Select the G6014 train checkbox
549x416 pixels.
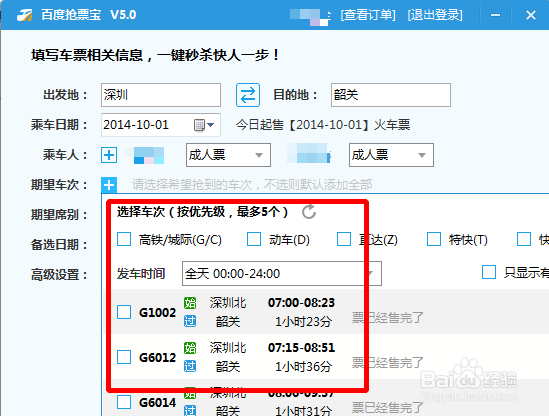point(124,402)
